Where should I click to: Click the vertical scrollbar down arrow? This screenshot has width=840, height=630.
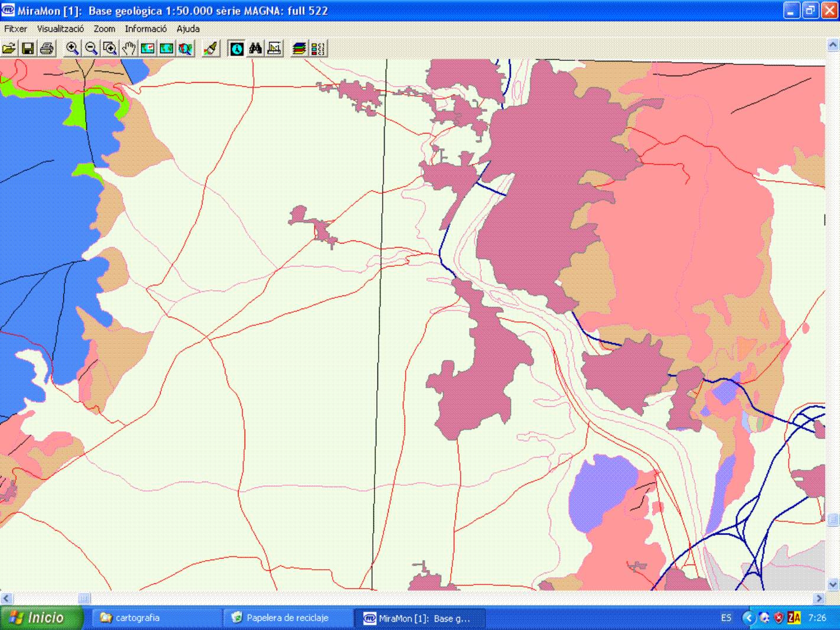coord(833,584)
